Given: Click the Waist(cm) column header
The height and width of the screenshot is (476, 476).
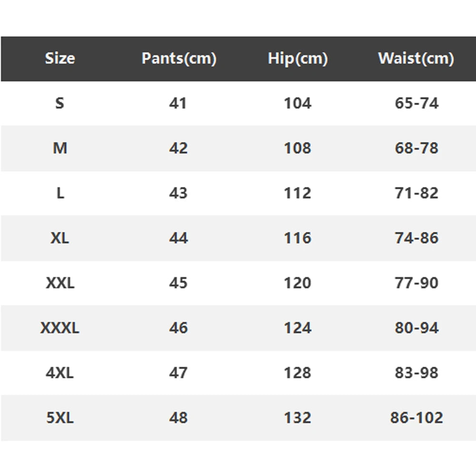Looking at the screenshot, I should tap(416, 58).
